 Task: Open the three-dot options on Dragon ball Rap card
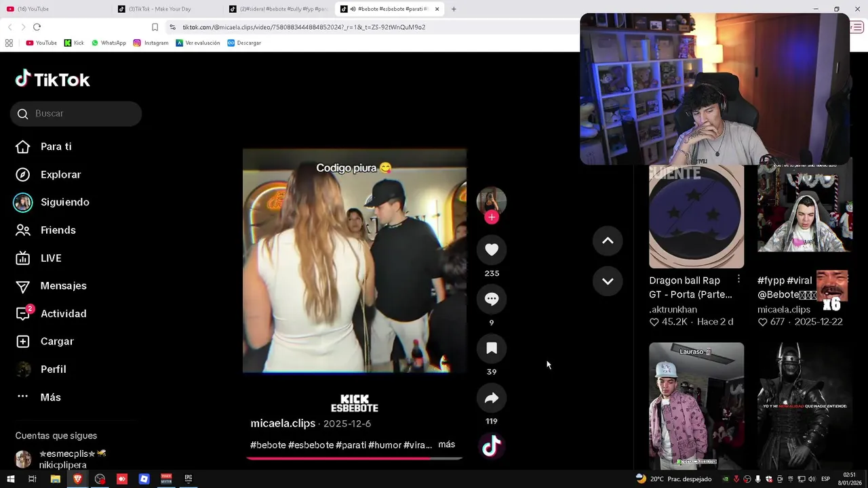tap(738, 279)
